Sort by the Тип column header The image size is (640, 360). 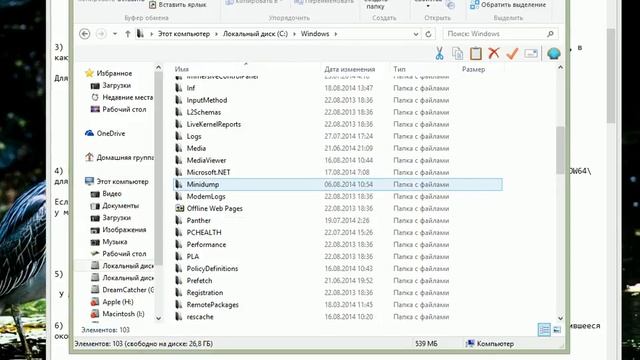pyautogui.click(x=399, y=69)
